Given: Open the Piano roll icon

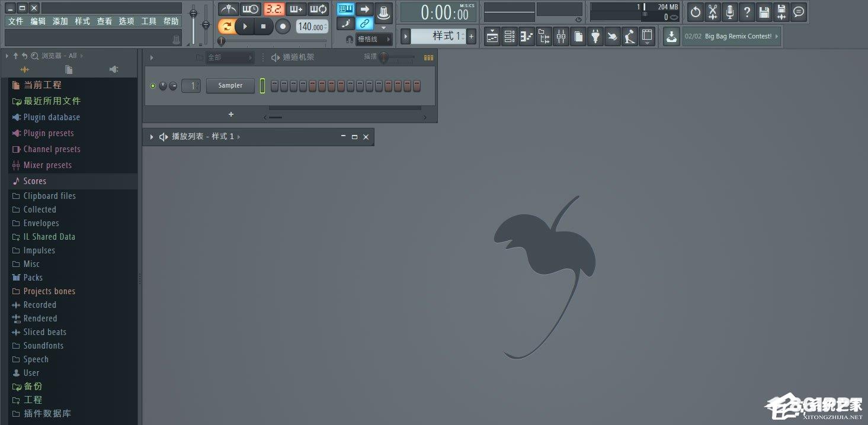Looking at the screenshot, I should tap(526, 36).
